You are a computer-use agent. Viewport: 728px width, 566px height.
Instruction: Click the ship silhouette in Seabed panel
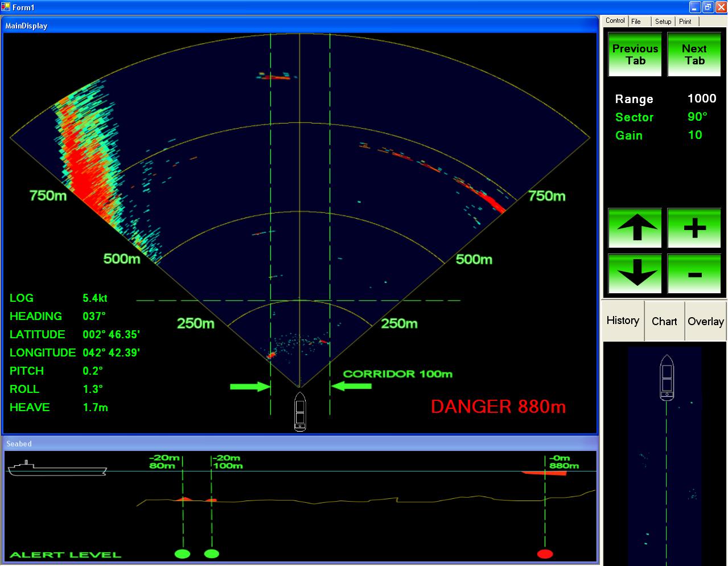click(x=56, y=469)
